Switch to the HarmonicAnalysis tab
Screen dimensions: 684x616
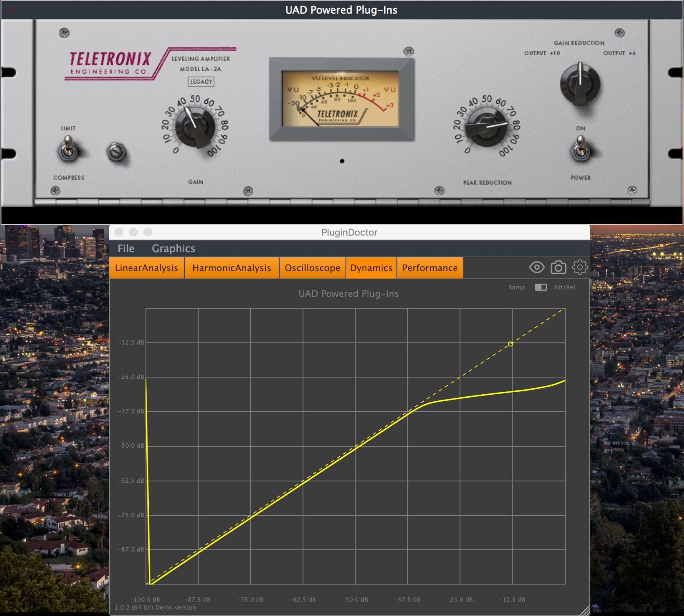(x=232, y=268)
